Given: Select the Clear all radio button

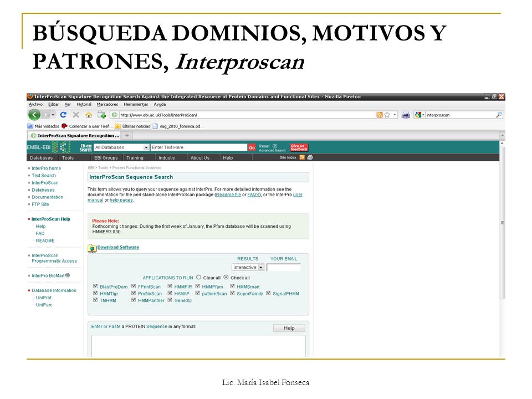Looking at the screenshot, I should [x=199, y=277].
